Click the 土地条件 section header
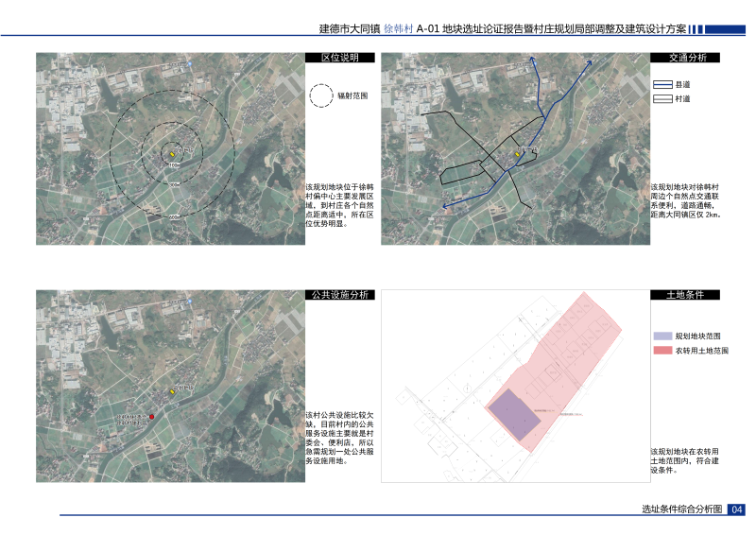This screenshot has height=535, width=756. (685, 295)
